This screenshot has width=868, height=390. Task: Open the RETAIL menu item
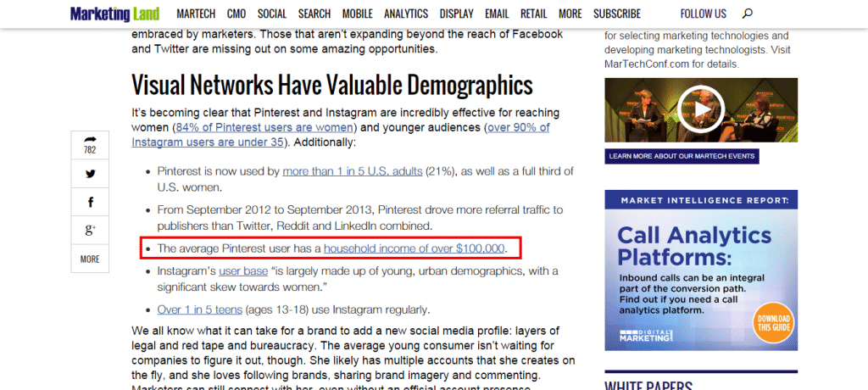click(x=534, y=14)
